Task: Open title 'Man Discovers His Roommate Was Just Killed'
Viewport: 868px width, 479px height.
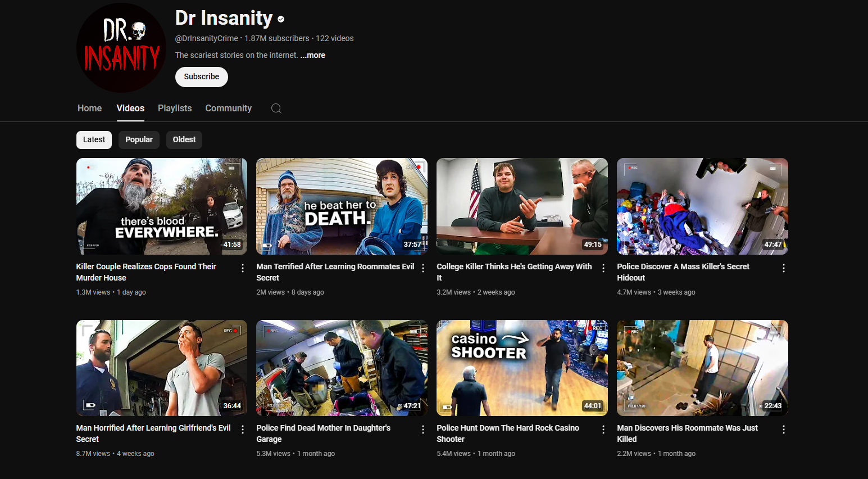Action: point(688,433)
